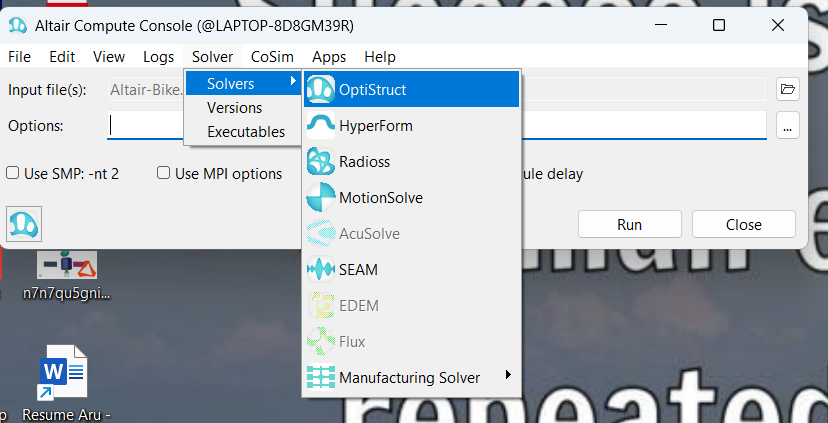The width and height of the screenshot is (828, 423).
Task: Open the File menu
Action: (20, 57)
